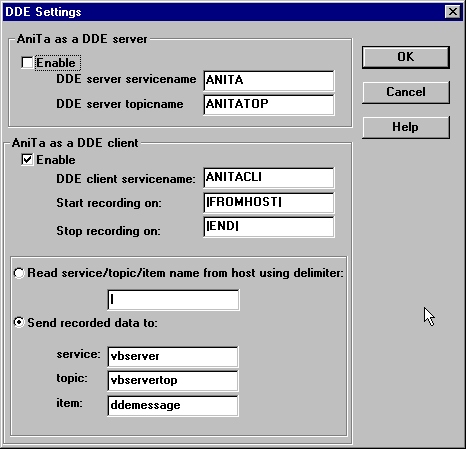Select Send recorded data to option

[x=19, y=323]
